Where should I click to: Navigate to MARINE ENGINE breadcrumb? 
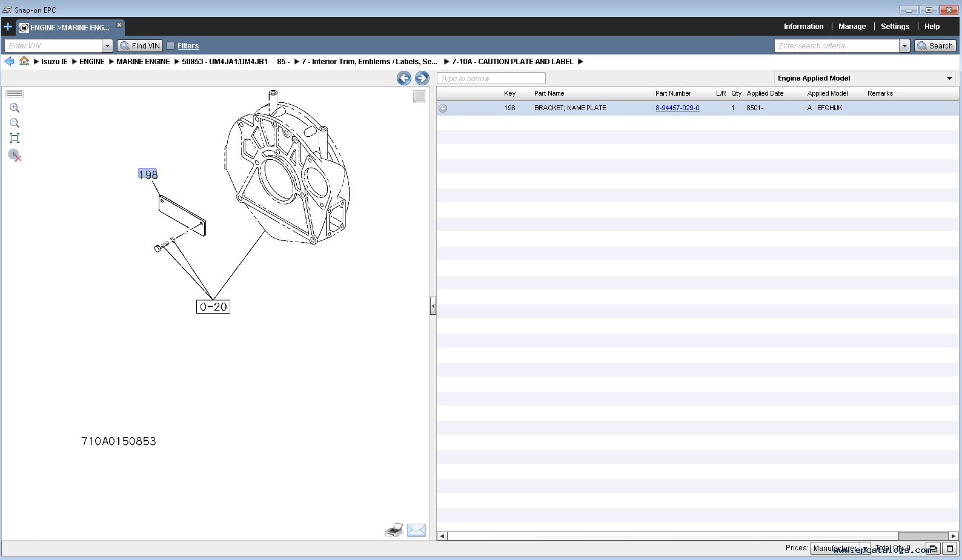(143, 62)
